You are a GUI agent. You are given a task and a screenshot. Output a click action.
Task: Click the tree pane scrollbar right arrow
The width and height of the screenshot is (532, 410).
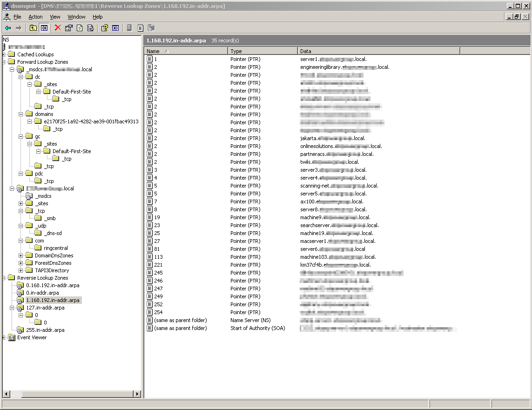pos(137,394)
